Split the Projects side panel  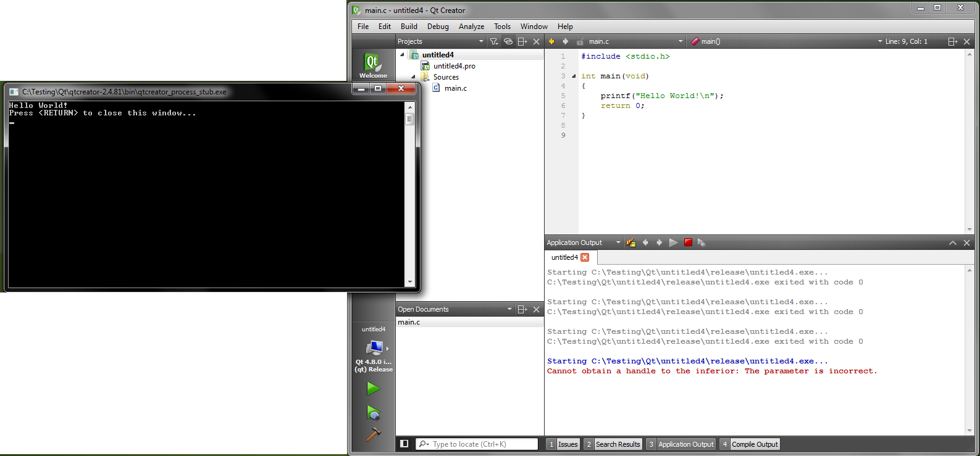coord(522,41)
